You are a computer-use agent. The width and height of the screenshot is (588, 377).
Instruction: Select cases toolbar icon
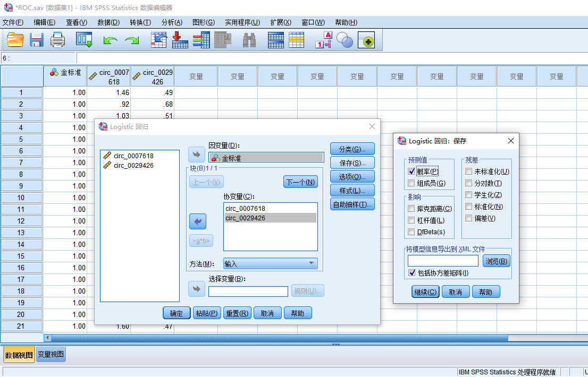[x=296, y=40]
